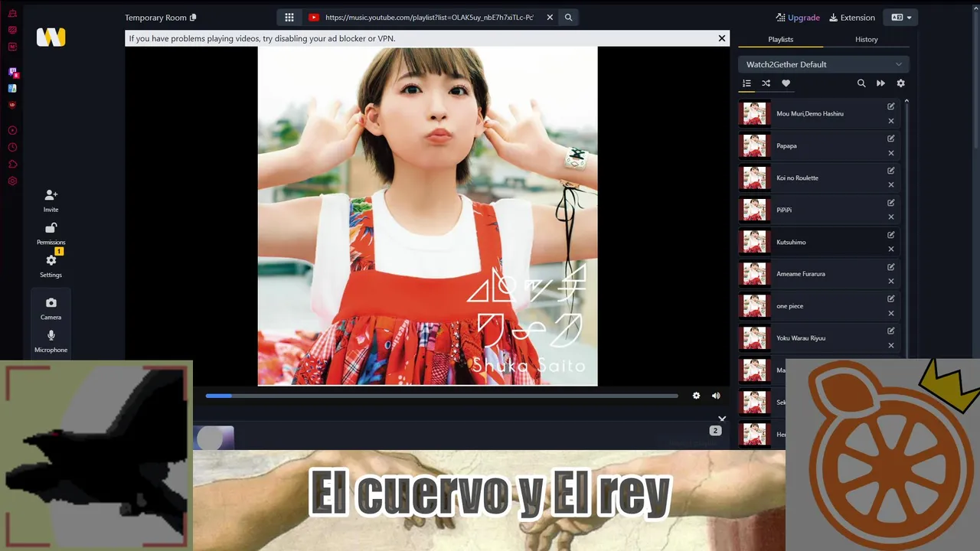Edit the Yoku Warau Riyuu entry
Viewport: 980px width, 551px height.
(x=890, y=331)
